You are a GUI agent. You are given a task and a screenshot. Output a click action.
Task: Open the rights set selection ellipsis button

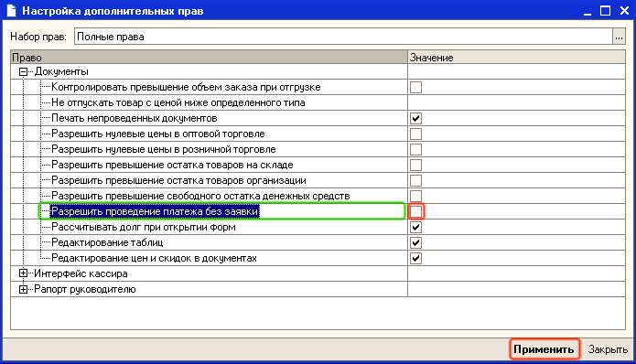[619, 37]
